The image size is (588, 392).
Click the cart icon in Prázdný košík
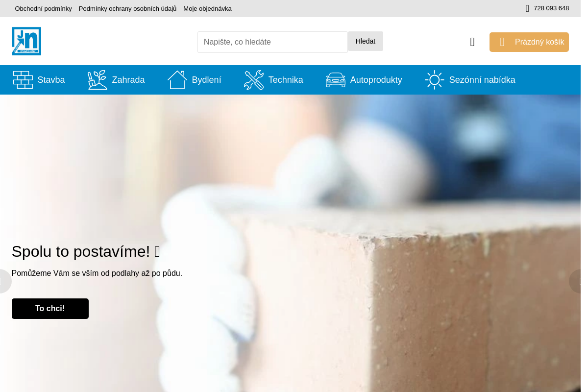pos(502,42)
